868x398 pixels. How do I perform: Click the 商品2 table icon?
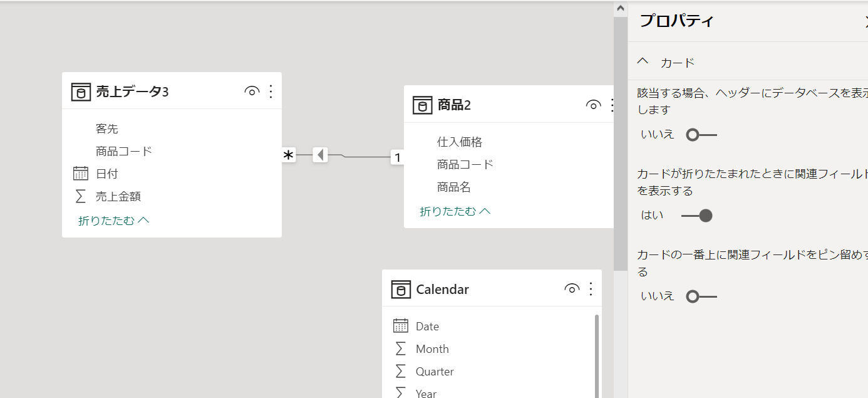422,105
